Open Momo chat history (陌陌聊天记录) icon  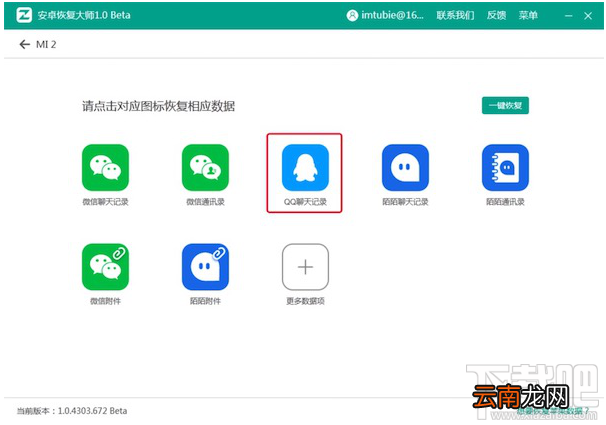[x=405, y=167]
